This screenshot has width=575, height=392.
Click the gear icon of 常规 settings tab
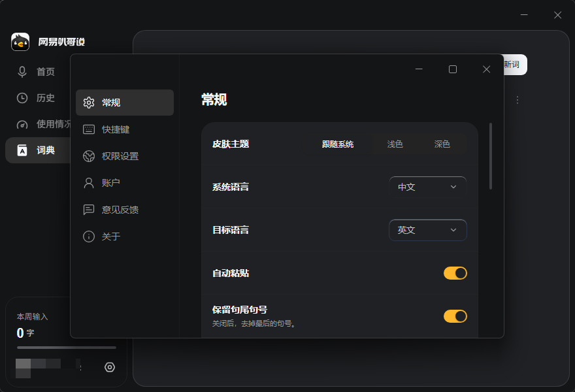click(89, 103)
